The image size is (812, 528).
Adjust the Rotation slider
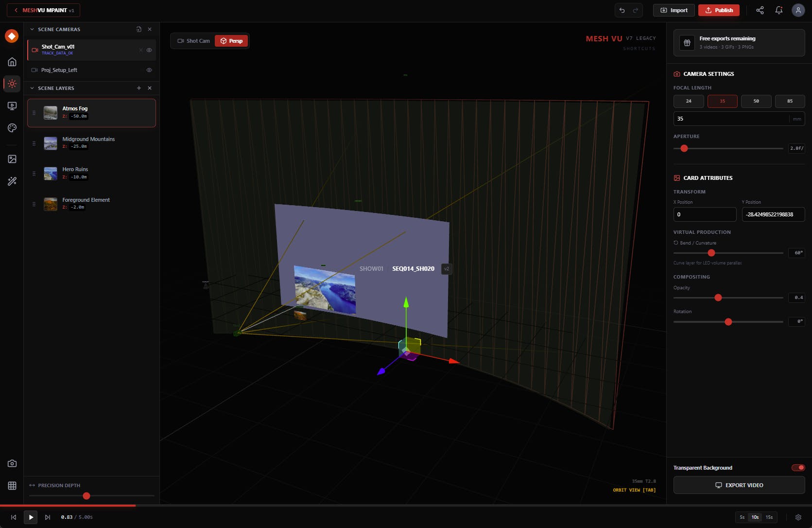[728, 322]
